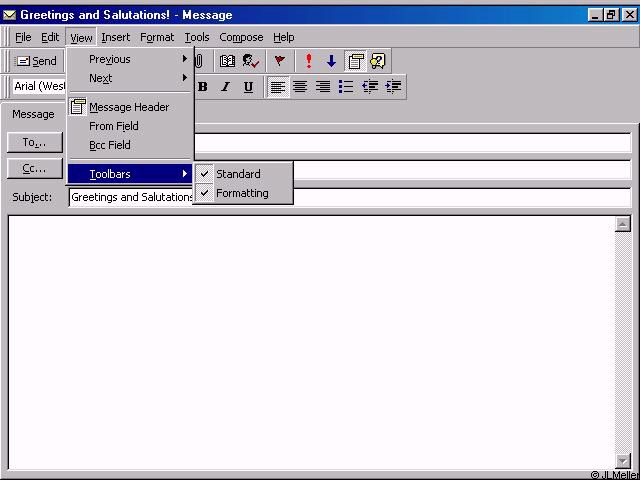Click the paperclip Insert File icon
Viewport: 640px width, 480px height.
point(199,61)
